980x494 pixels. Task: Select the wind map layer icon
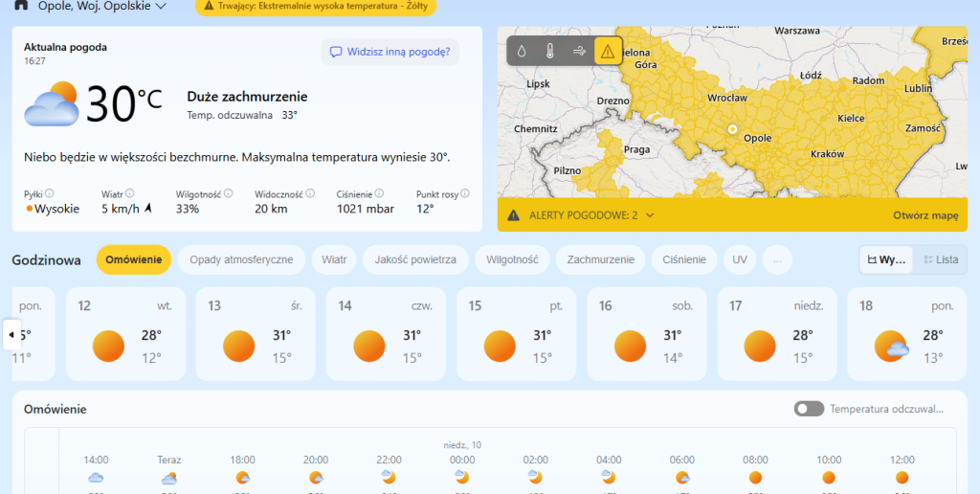click(579, 52)
